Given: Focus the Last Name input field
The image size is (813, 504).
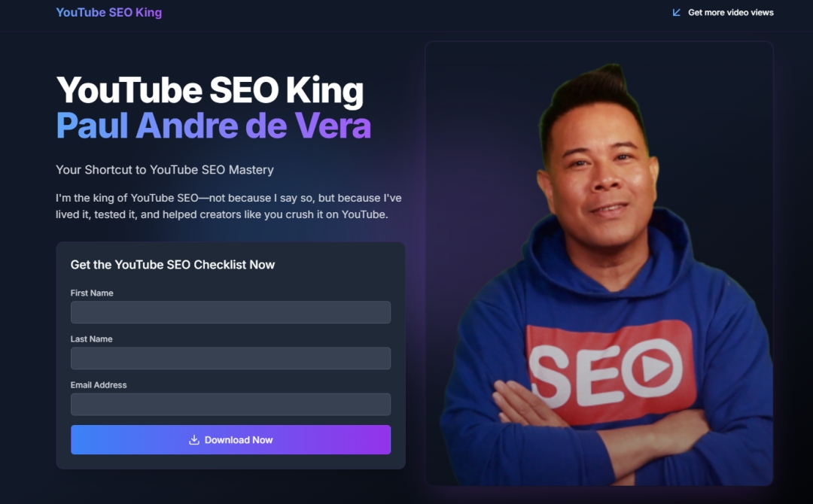Looking at the screenshot, I should 231,359.
